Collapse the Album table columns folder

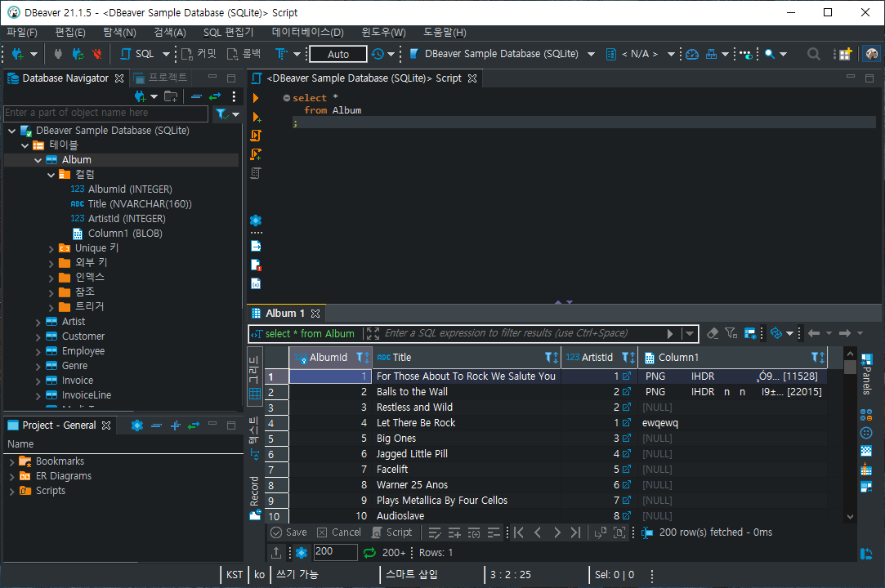point(51,174)
